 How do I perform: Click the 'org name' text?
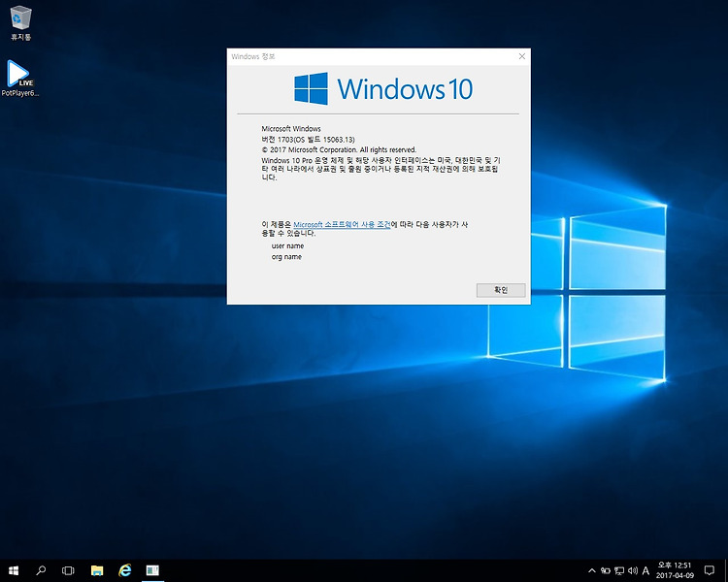click(x=286, y=257)
